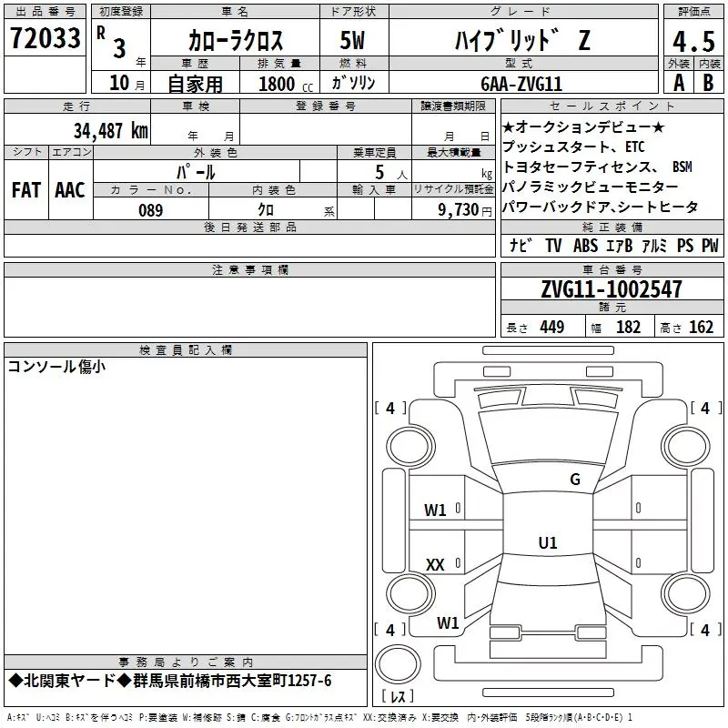Image resolution: width=728 pixels, height=728 pixels.
Task: Click the air conditioner value AAC
Action: coord(70,190)
